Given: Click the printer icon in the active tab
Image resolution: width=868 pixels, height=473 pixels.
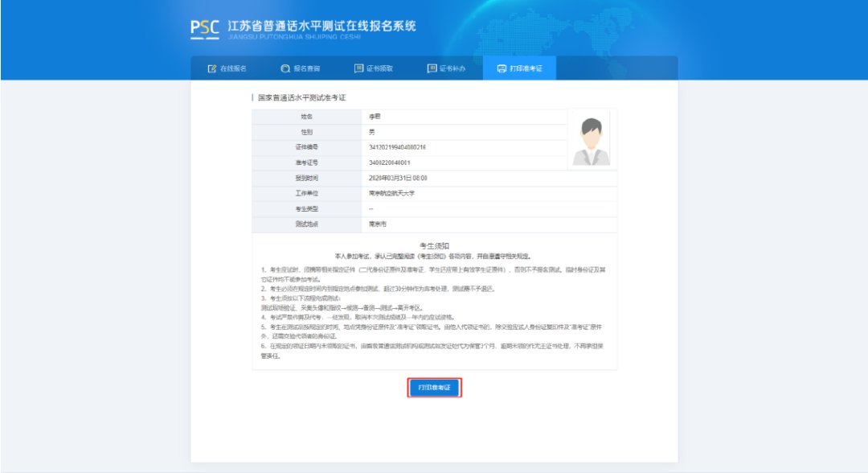Looking at the screenshot, I should [x=502, y=68].
